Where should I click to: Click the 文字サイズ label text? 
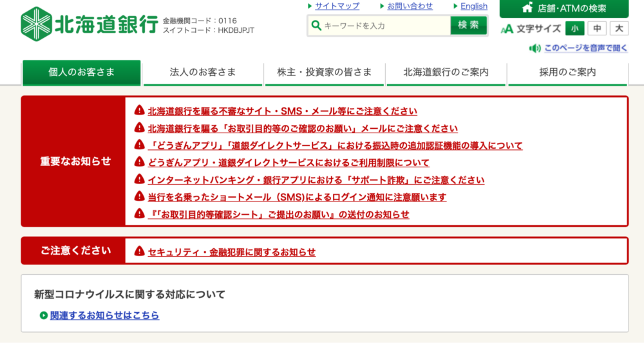pos(538,29)
